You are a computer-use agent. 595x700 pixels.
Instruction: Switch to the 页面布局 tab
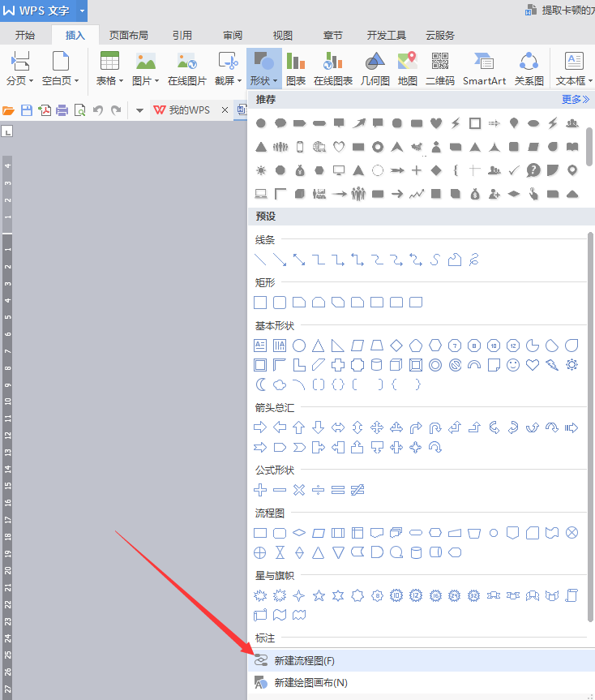129,35
